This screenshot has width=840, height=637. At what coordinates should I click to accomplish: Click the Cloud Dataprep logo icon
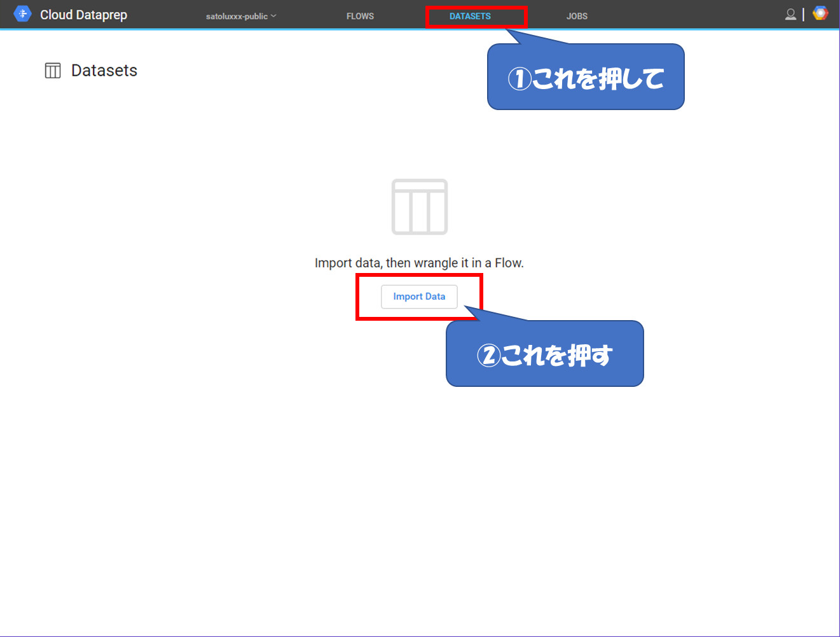click(x=22, y=14)
